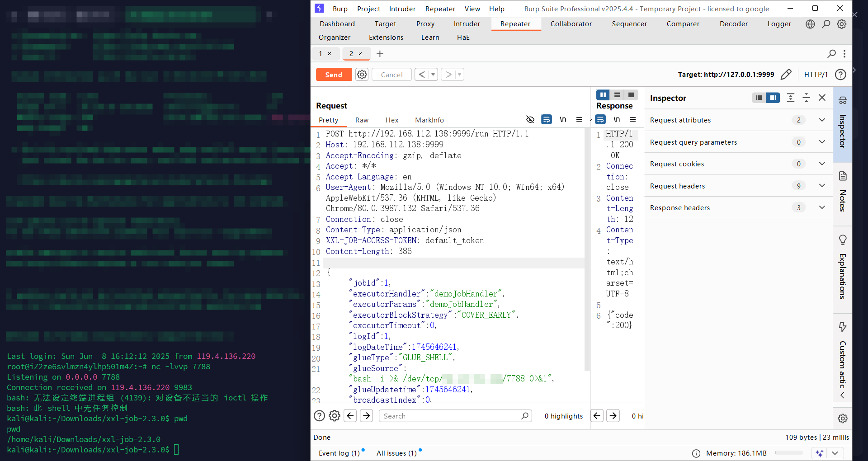
Task: Open the View menu
Action: pyautogui.click(x=472, y=9)
